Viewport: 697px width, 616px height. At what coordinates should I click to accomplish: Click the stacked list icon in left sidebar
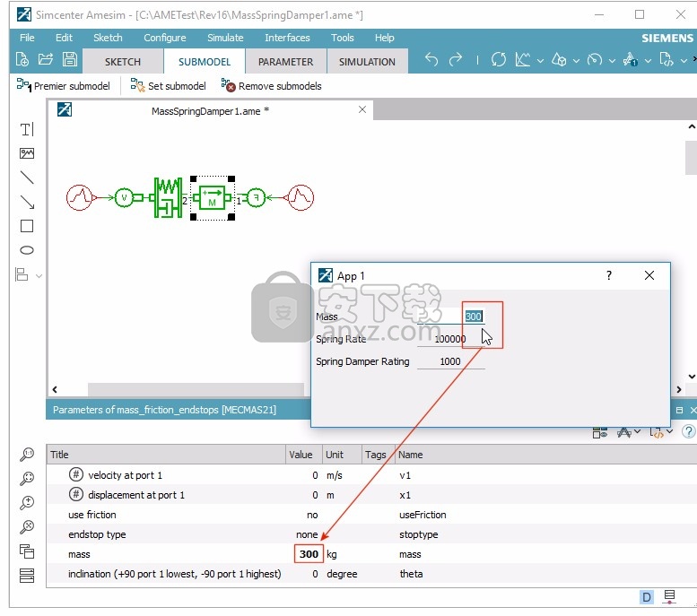(27, 575)
